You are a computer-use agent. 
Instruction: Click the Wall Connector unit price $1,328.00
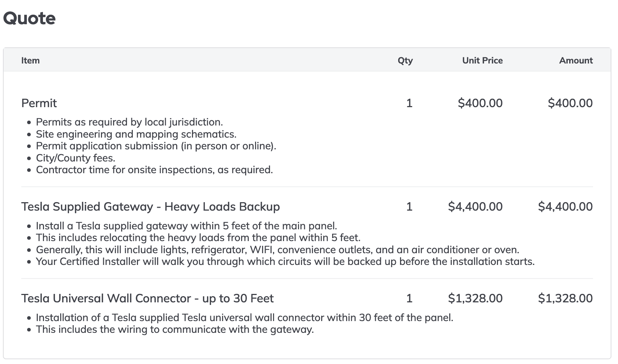pos(475,298)
